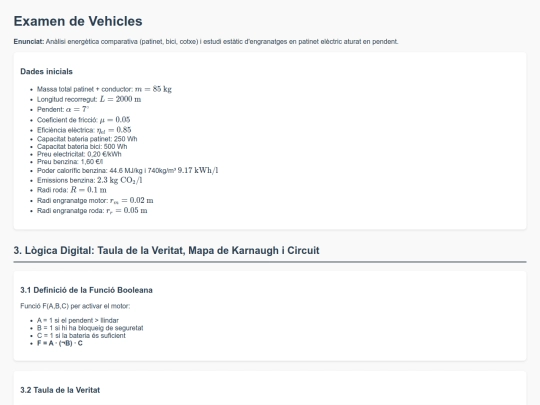
Task: Select the Enunciat description paragraph
Action: (x=206, y=42)
